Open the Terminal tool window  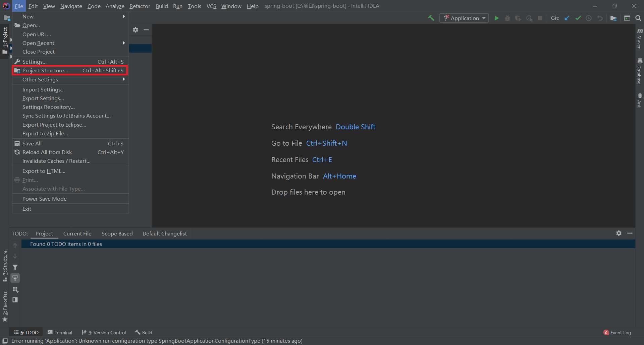click(x=60, y=332)
